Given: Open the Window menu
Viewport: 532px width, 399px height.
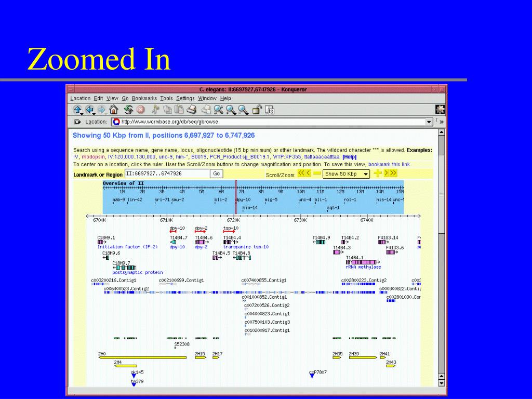Looking at the screenshot, I should 207,98.
